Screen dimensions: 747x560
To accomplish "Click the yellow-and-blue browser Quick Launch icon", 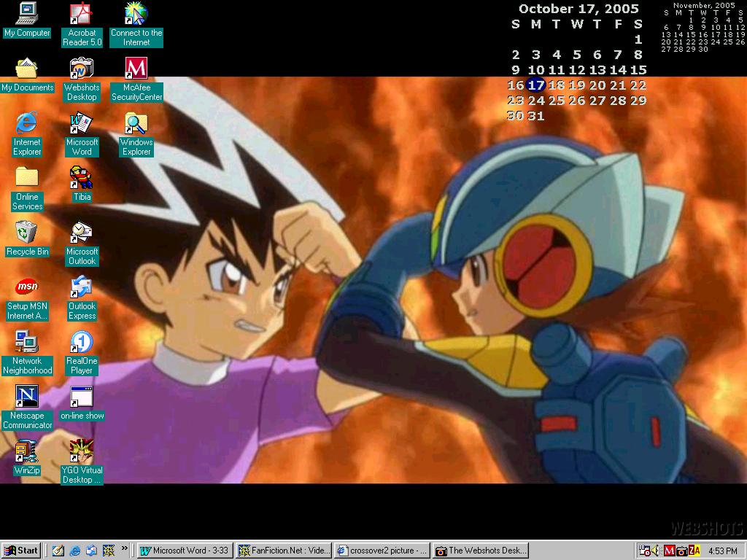I will coord(109,551).
